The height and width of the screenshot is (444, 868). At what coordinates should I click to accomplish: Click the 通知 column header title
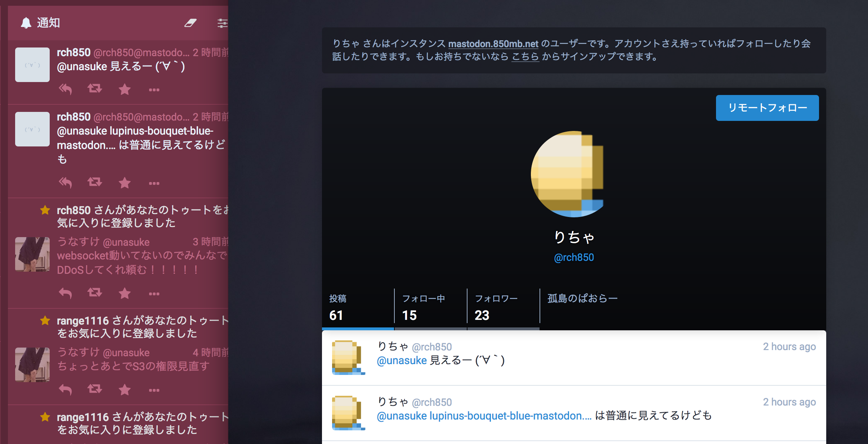click(x=48, y=23)
